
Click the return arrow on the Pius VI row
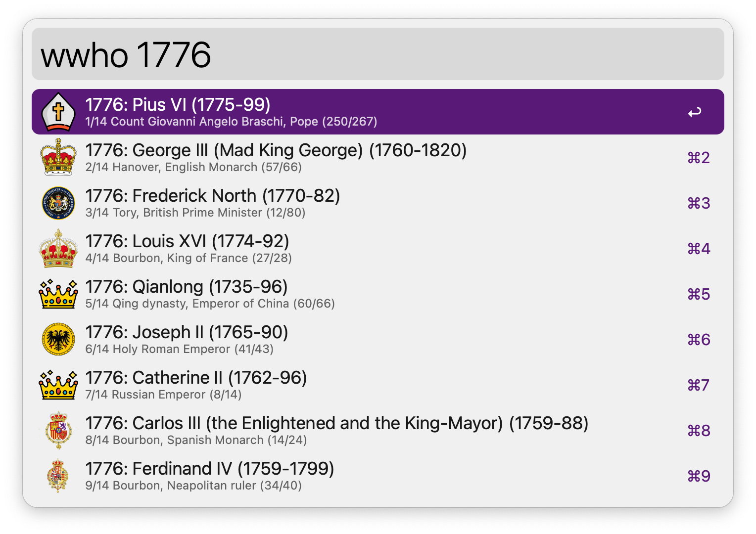(695, 112)
